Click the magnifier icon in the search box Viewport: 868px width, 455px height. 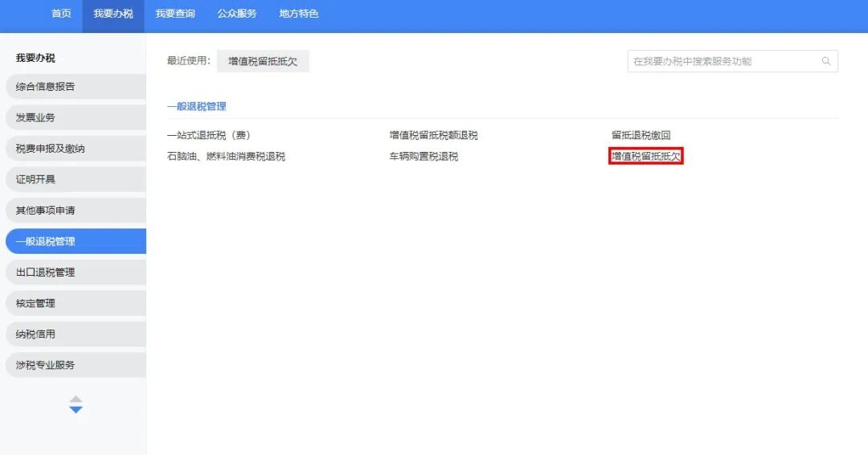click(825, 61)
